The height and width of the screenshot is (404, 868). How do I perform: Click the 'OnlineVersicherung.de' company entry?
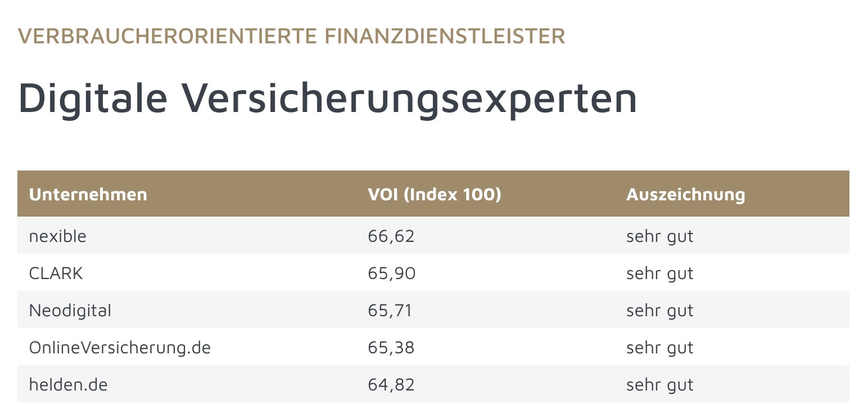(x=120, y=347)
